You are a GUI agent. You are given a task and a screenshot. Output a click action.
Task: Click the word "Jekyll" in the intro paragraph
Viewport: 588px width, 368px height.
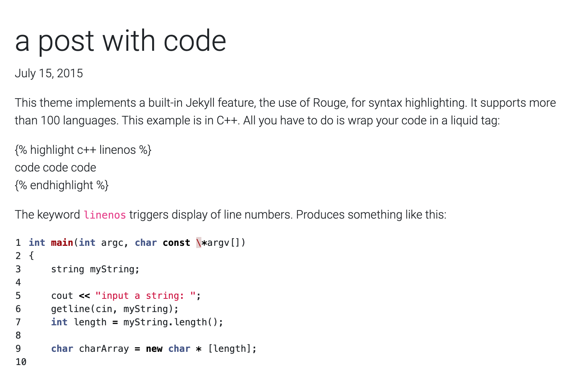pos(200,103)
